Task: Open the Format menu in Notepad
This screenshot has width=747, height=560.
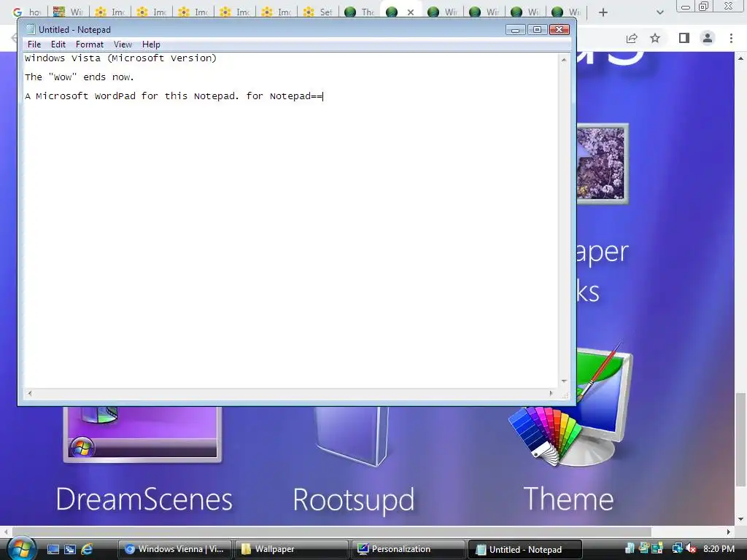Action: pyautogui.click(x=90, y=44)
